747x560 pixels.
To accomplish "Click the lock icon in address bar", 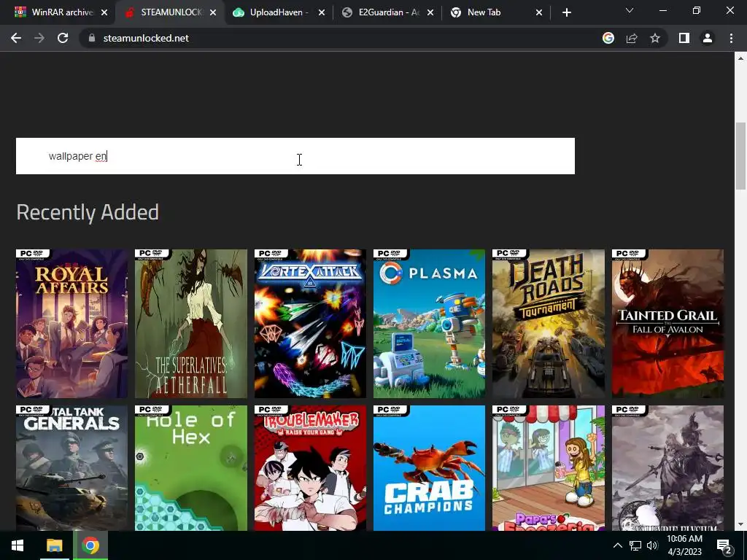I will [92, 38].
